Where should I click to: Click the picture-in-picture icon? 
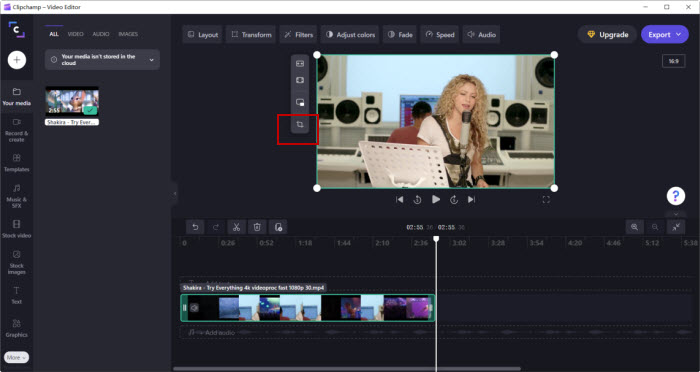(x=300, y=102)
